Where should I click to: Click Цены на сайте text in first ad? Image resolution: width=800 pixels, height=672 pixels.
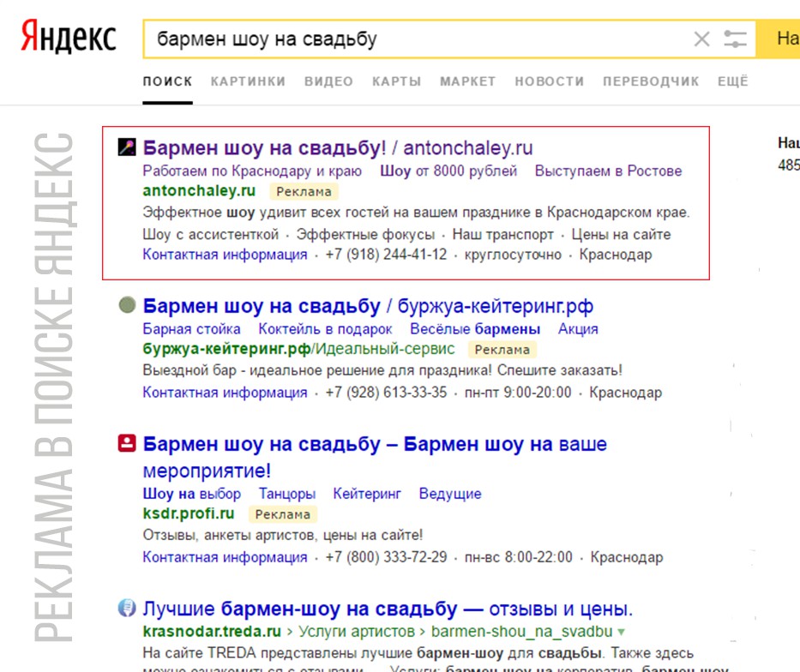[621, 235]
